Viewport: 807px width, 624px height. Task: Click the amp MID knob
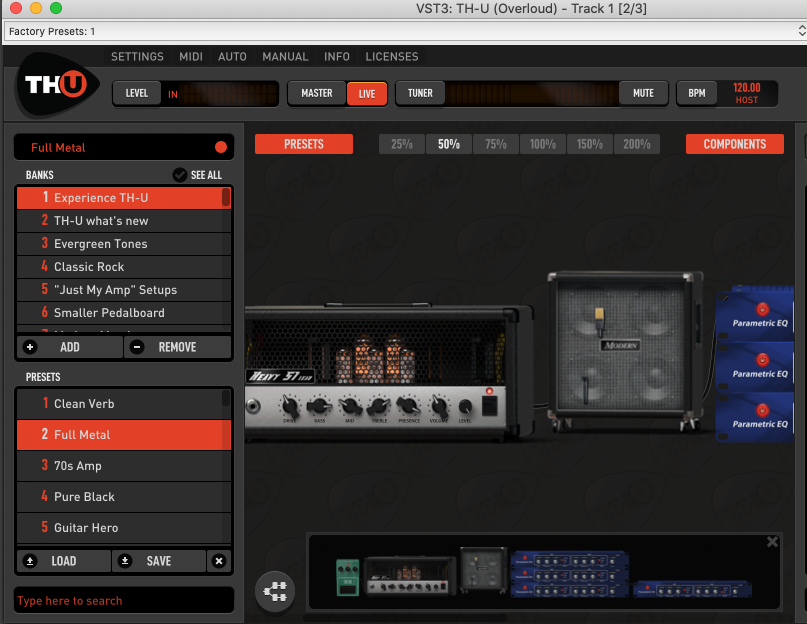tap(350, 407)
